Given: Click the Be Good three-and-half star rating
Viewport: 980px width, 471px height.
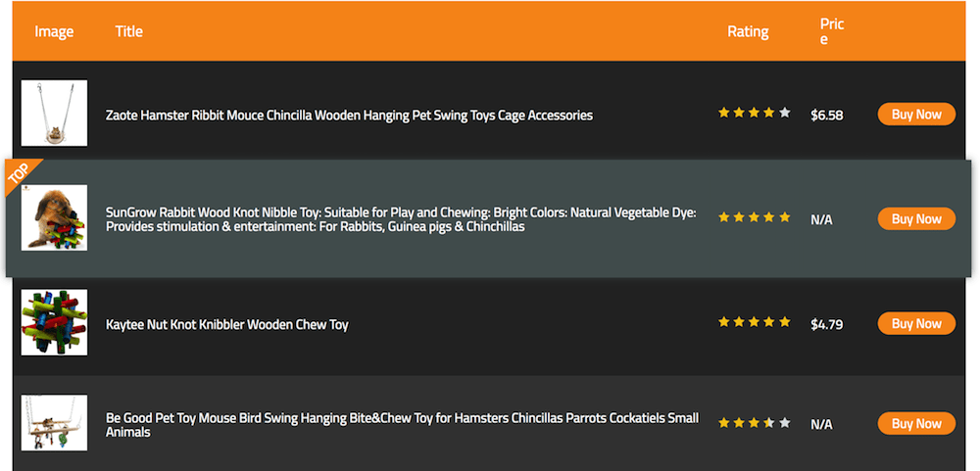Looking at the screenshot, I should (755, 423).
